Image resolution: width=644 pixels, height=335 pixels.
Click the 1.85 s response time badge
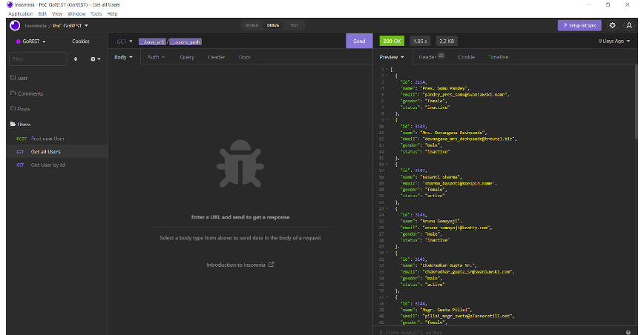[x=420, y=41]
